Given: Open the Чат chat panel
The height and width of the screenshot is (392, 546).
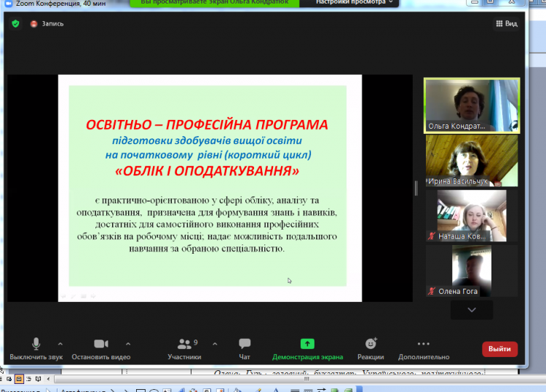Looking at the screenshot, I should [245, 344].
